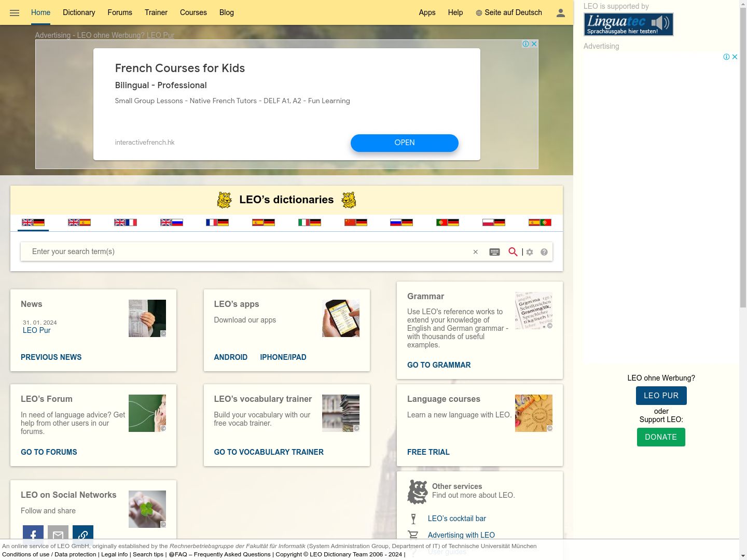Open the Help menu item

coord(455,12)
